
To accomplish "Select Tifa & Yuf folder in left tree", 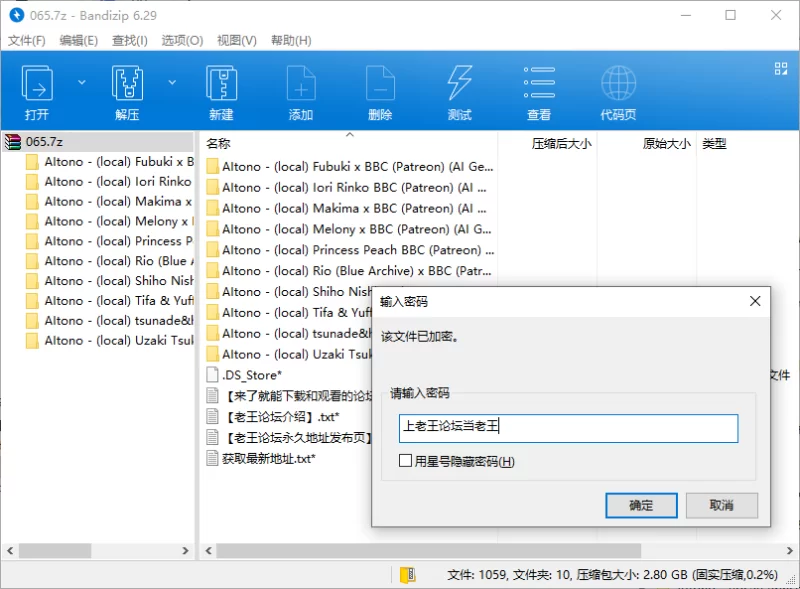I will pyautogui.click(x=110, y=301).
